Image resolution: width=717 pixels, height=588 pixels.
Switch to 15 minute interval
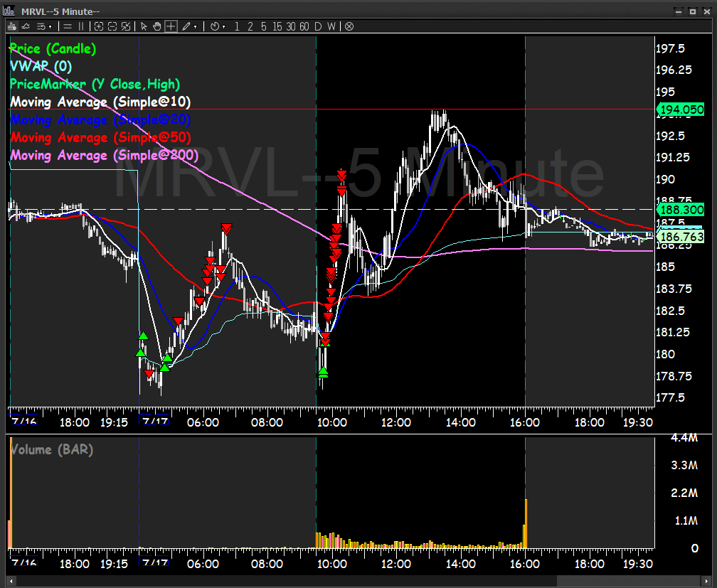[x=277, y=26]
